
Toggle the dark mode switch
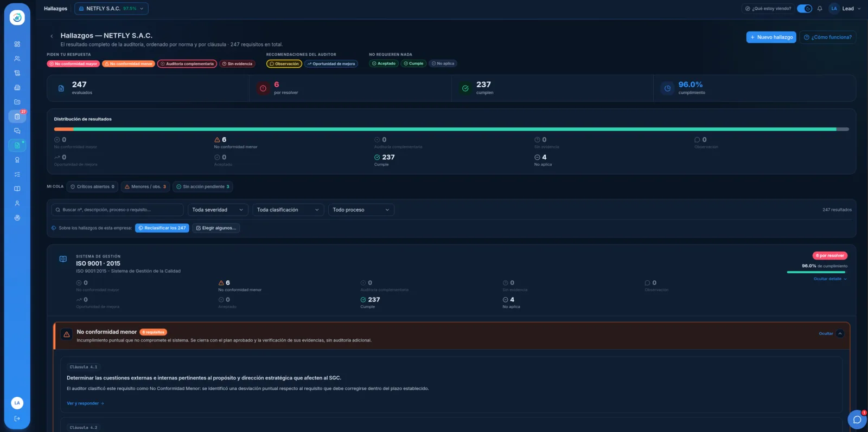(805, 9)
